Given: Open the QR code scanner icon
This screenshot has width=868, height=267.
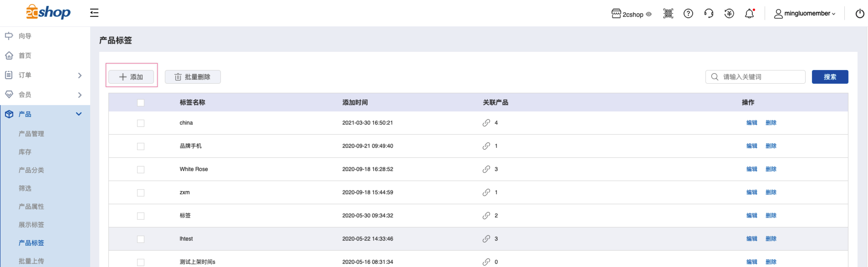Looking at the screenshot, I should point(668,13).
